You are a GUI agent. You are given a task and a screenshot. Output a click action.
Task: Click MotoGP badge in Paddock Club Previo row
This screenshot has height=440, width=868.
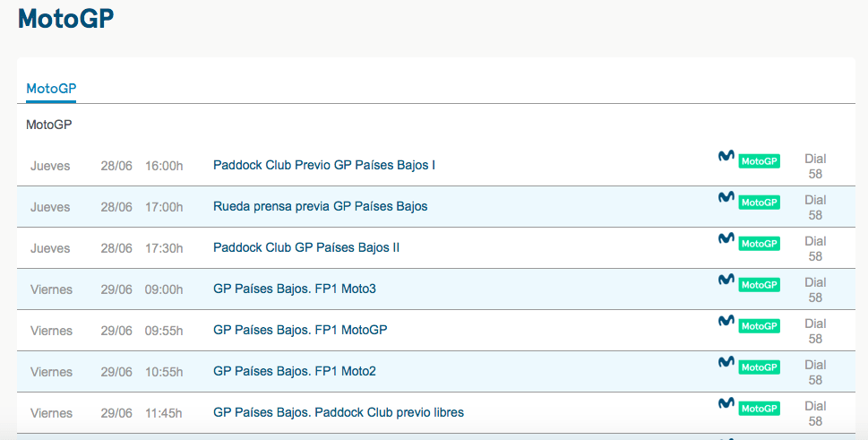[759, 161]
